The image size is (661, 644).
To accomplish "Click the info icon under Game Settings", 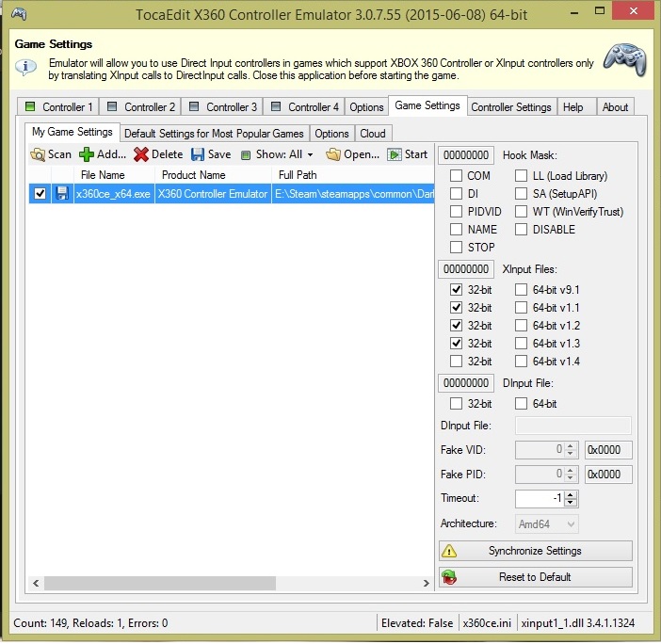I will [x=25, y=68].
